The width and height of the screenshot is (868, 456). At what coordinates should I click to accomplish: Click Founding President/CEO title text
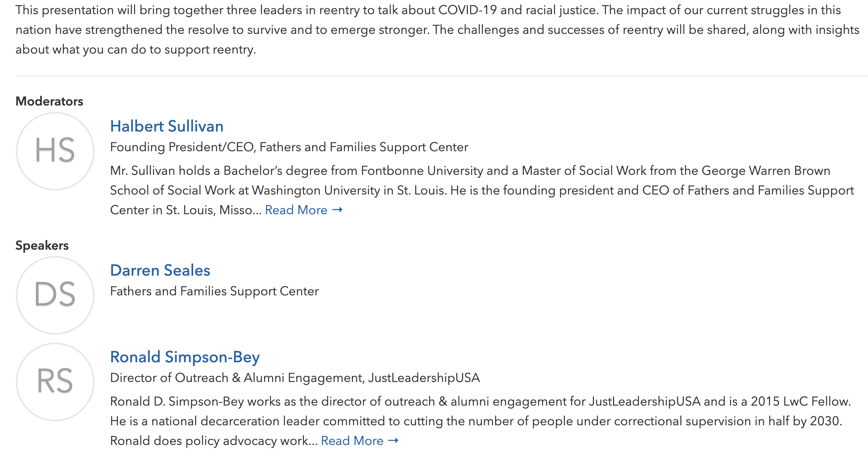289,147
